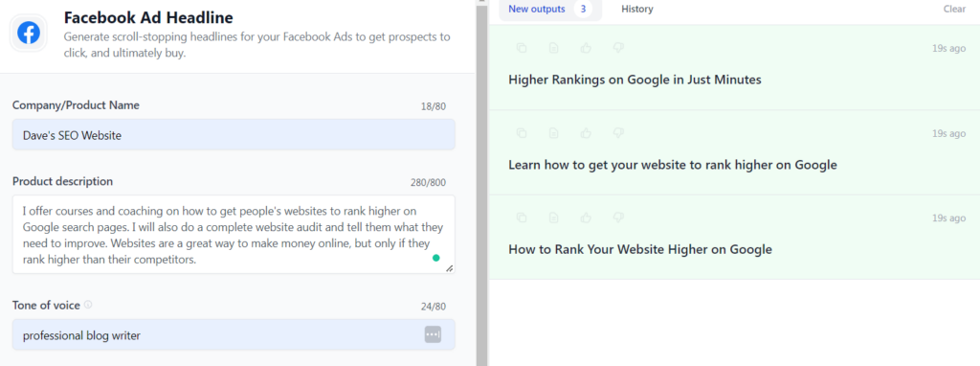Screen dimensions: 980x366
Task: Open document icon for 'Higher Rankings' output
Action: (x=554, y=48)
